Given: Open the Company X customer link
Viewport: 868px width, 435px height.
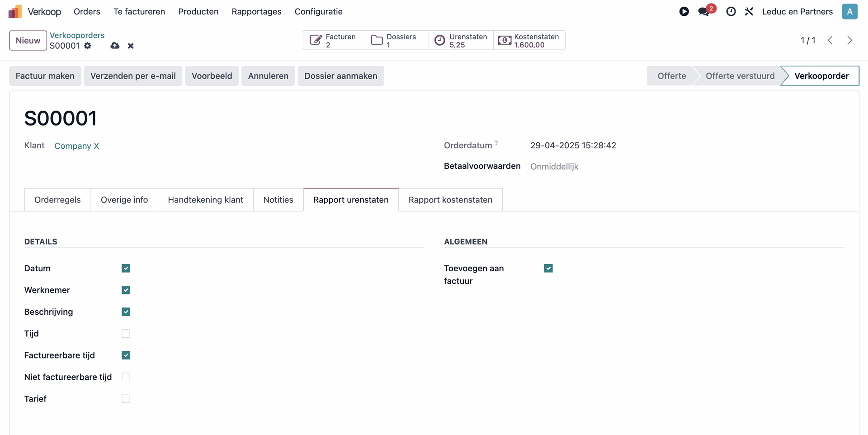Looking at the screenshot, I should [x=76, y=146].
